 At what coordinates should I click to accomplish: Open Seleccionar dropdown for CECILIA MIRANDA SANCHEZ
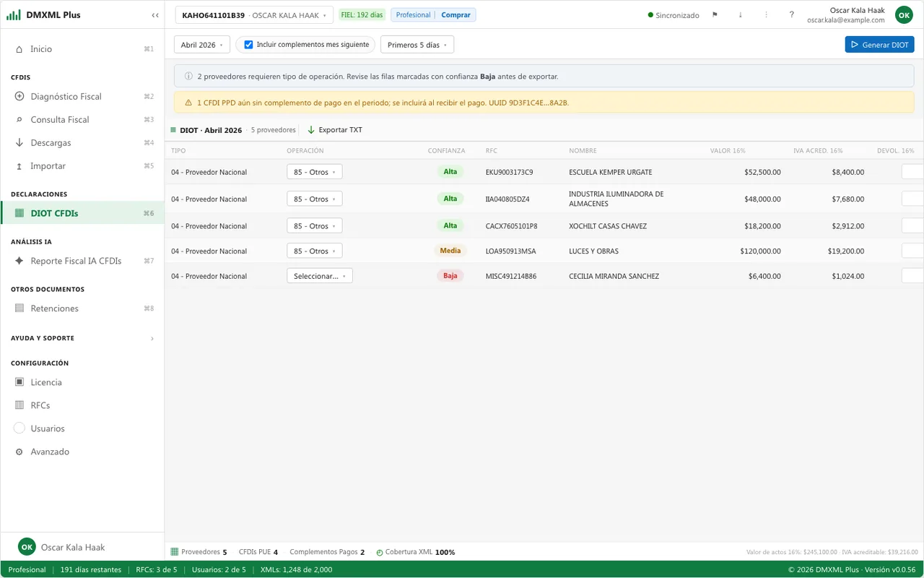[x=320, y=276]
